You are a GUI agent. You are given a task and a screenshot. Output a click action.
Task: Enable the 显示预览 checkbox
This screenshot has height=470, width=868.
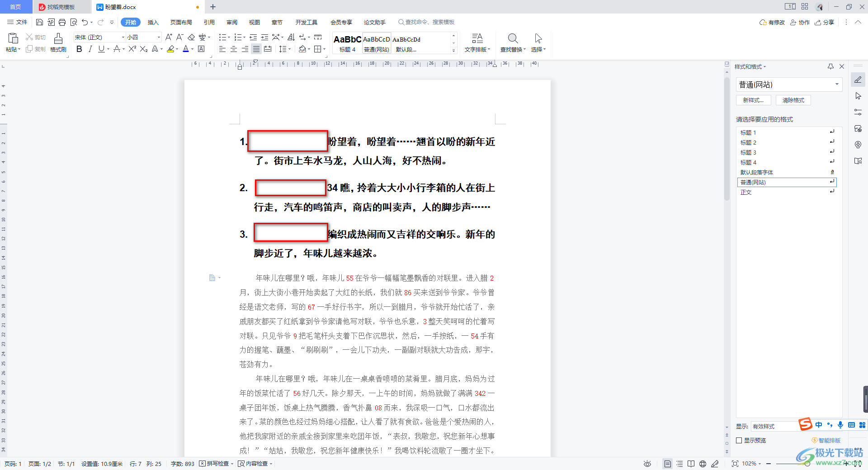click(x=739, y=440)
